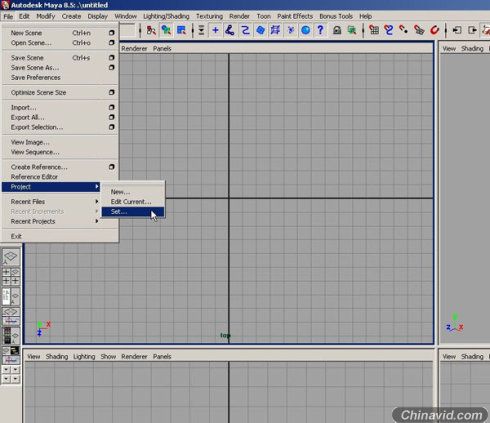Toggle the dynamics selection mask icon
Screen dimensions: 490x423
click(x=291, y=30)
